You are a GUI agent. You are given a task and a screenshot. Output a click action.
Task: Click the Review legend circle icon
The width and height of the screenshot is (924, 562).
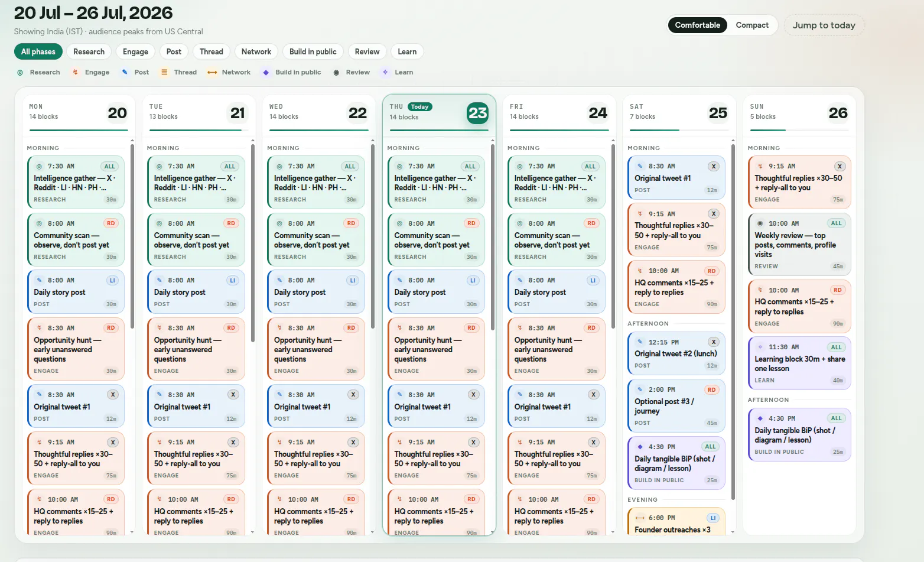[x=336, y=73]
